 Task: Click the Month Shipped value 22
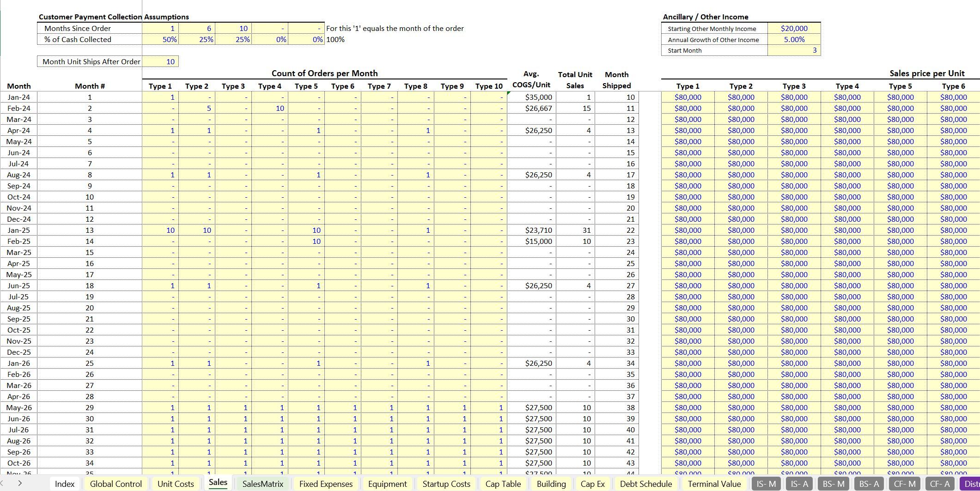coord(617,230)
